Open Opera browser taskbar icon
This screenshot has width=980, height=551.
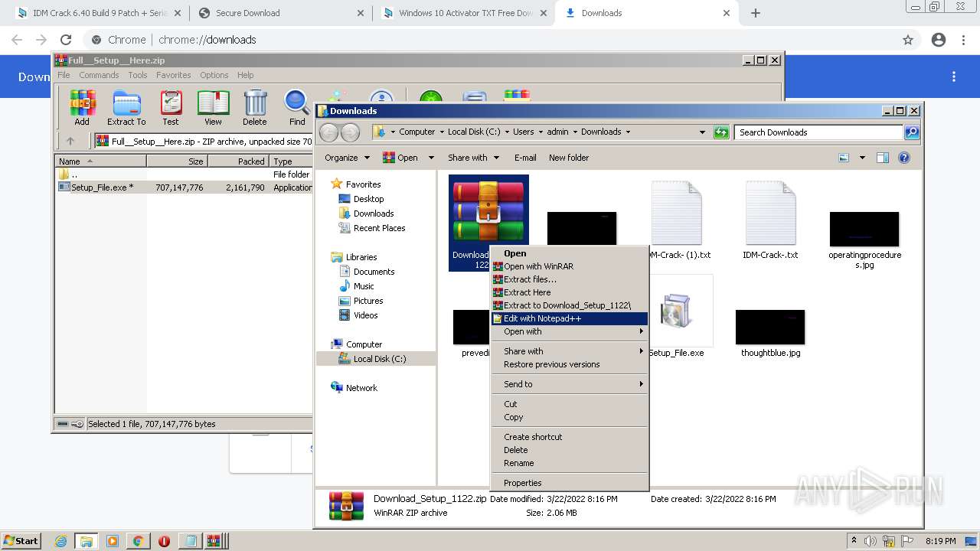point(164,541)
